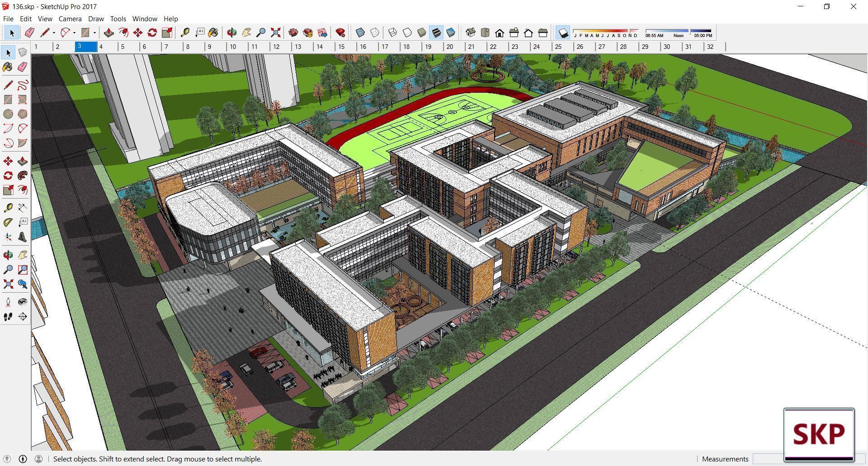Switch to scene tab 5
The width and height of the screenshot is (868, 466).
click(x=123, y=46)
